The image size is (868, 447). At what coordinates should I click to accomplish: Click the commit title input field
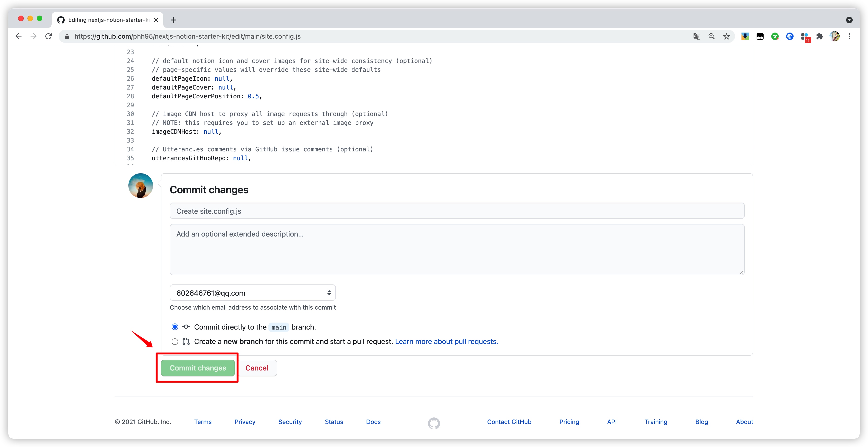click(x=457, y=211)
